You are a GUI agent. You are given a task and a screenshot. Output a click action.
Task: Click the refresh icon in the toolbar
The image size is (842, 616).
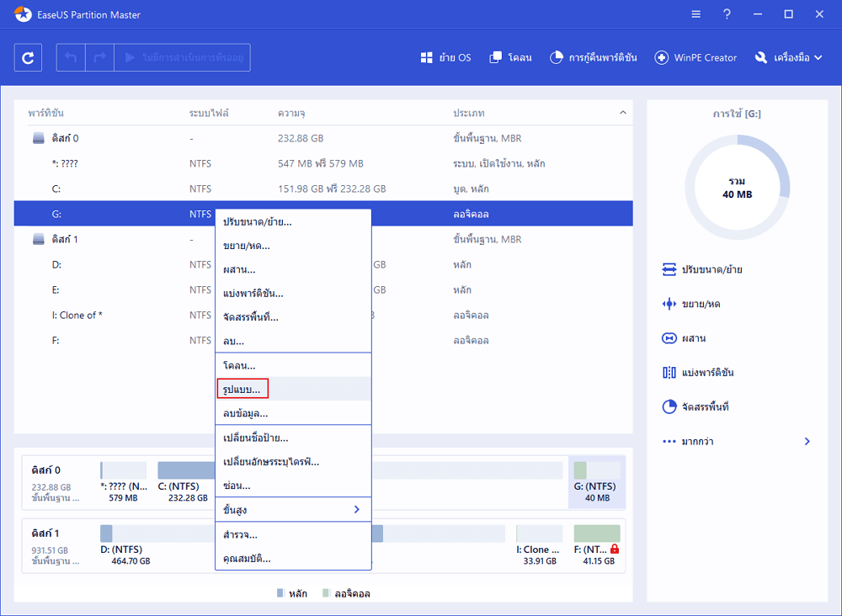[x=28, y=57]
